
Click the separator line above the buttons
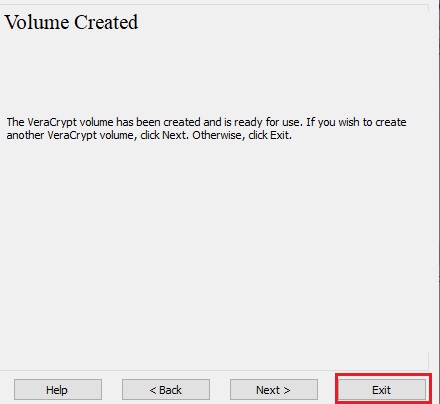click(x=214, y=370)
